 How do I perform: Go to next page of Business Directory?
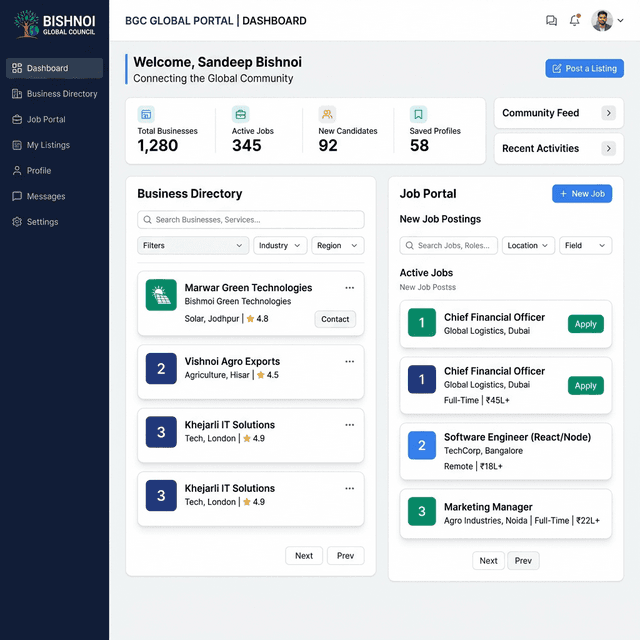point(304,556)
